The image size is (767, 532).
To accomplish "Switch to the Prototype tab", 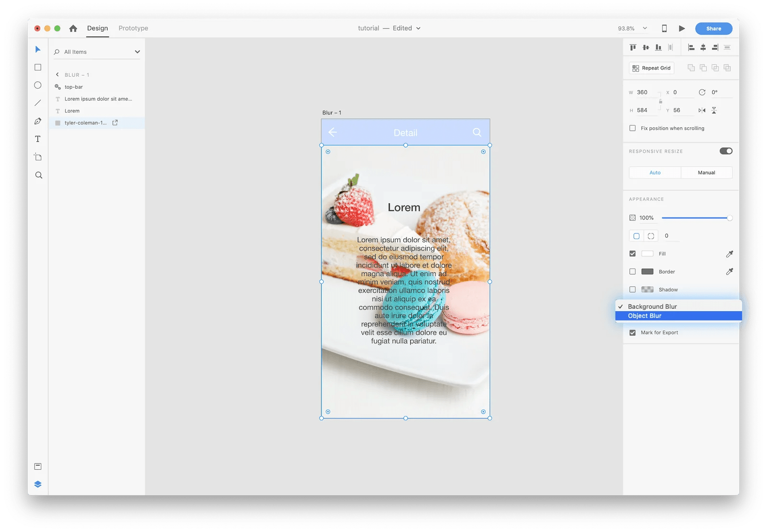I will point(133,28).
